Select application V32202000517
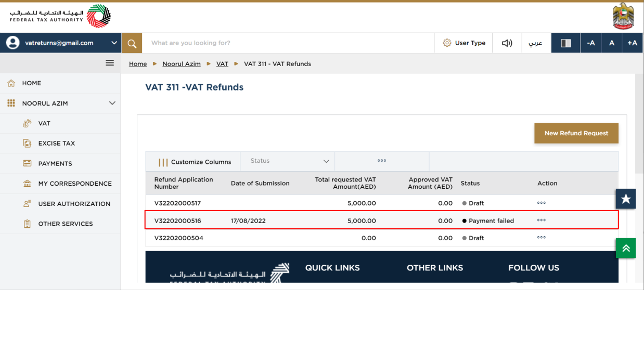Viewport: 644px width, 337px height. tap(177, 203)
